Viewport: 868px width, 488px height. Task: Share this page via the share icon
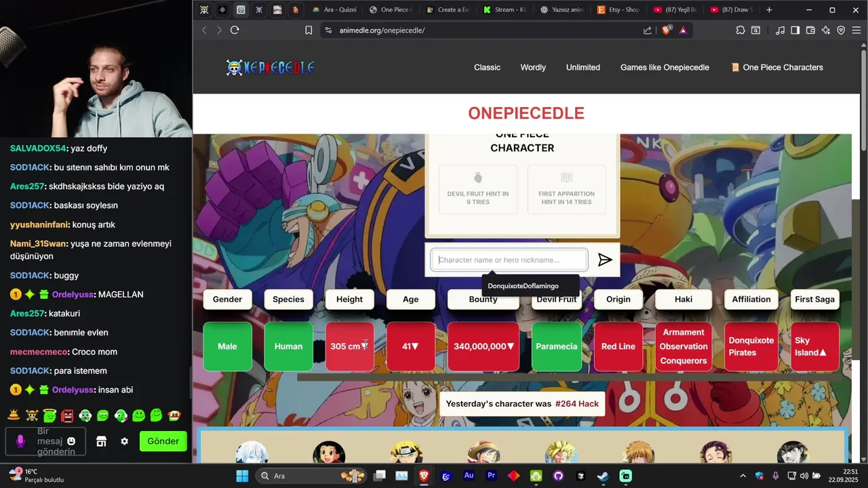tap(648, 30)
